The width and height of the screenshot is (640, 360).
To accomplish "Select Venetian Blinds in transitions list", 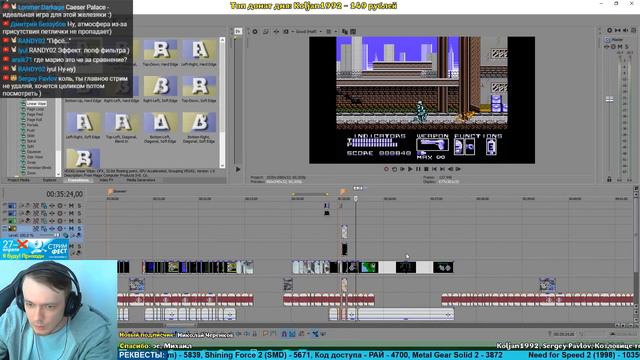I will coord(39,167).
